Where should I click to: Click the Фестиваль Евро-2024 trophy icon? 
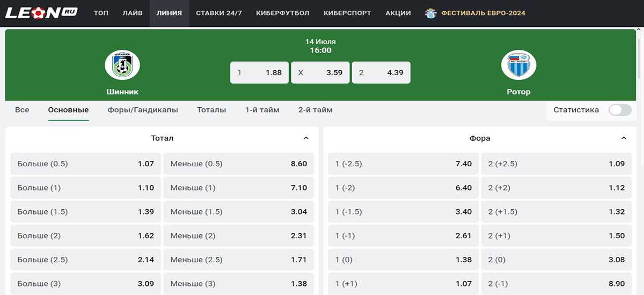click(430, 13)
